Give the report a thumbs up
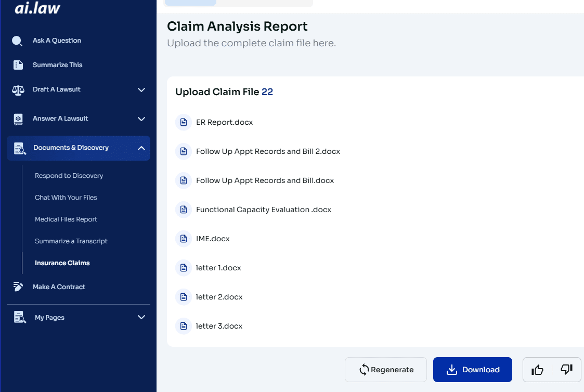The width and height of the screenshot is (584, 392). (537, 369)
